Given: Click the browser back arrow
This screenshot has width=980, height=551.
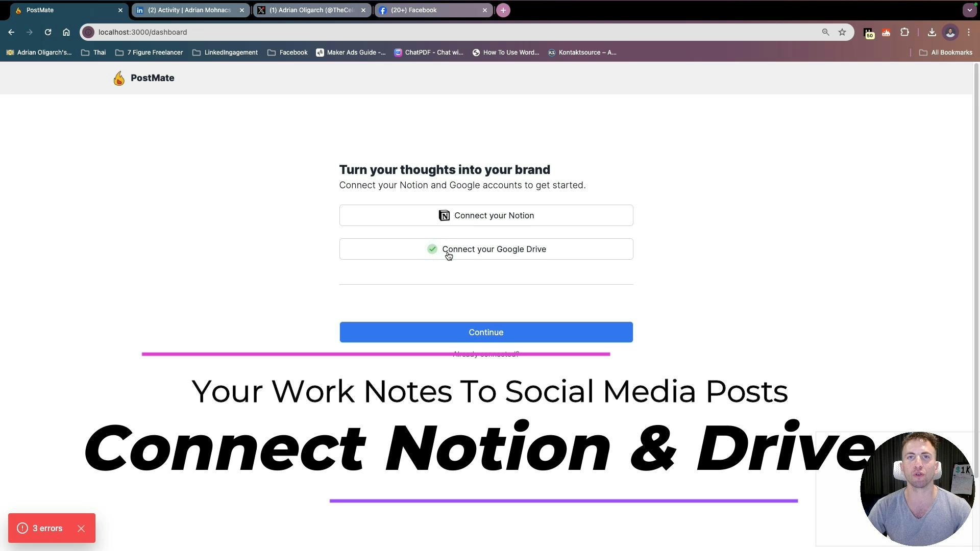Looking at the screenshot, I should (11, 32).
